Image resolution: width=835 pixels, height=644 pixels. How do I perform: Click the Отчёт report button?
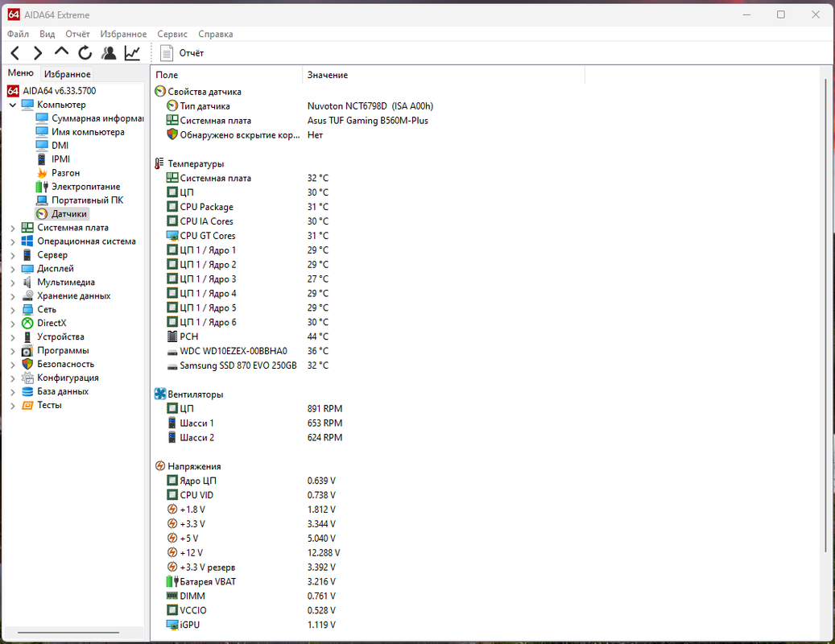(182, 53)
